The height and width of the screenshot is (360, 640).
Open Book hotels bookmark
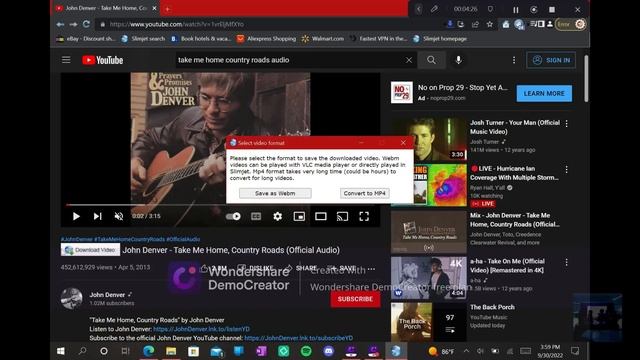(200, 39)
